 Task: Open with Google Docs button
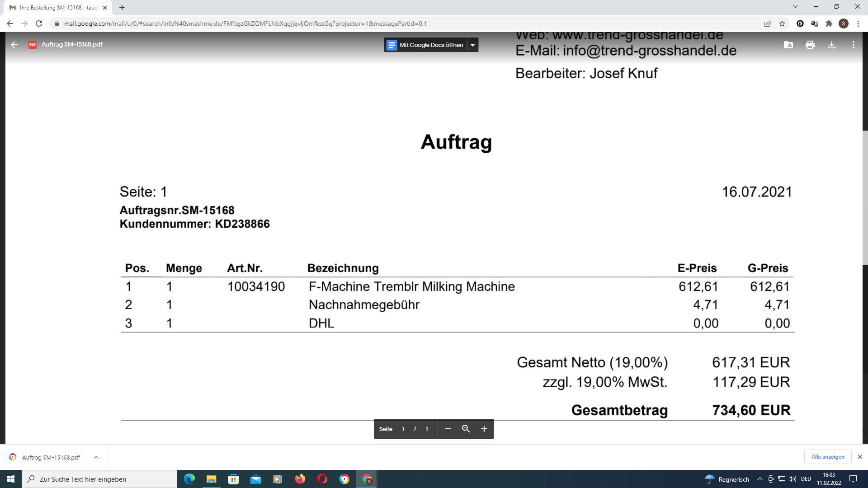click(x=425, y=45)
